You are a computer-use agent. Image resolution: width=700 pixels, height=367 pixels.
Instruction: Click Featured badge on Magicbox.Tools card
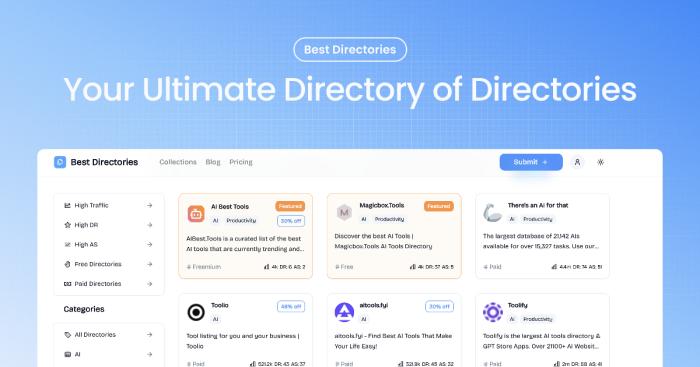click(x=439, y=206)
